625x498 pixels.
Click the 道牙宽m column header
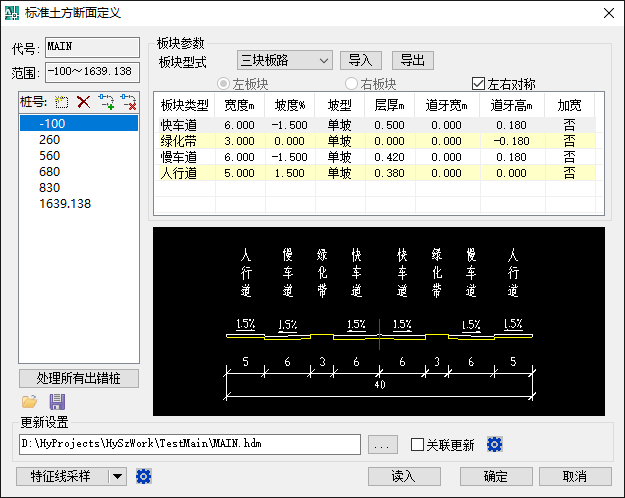447,105
